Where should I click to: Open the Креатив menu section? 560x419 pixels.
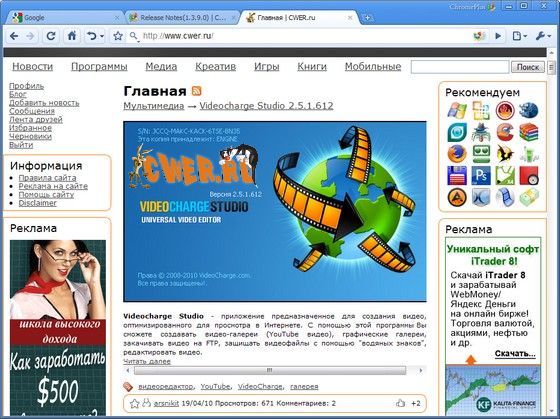[x=215, y=66]
